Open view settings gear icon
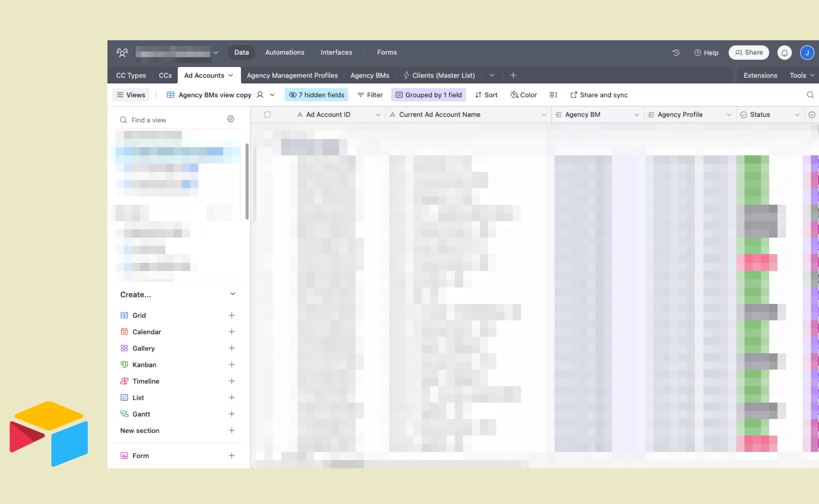Image resolution: width=819 pixels, height=504 pixels. (231, 119)
